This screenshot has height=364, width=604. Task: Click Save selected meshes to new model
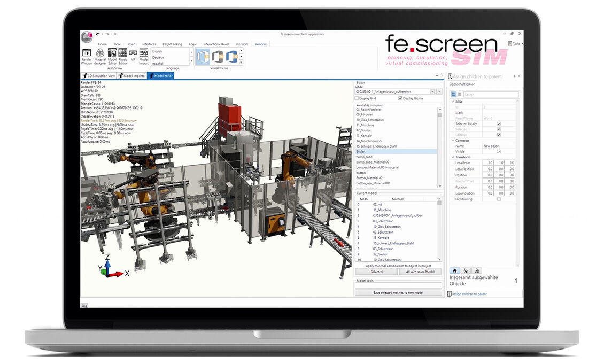pyautogui.click(x=398, y=293)
